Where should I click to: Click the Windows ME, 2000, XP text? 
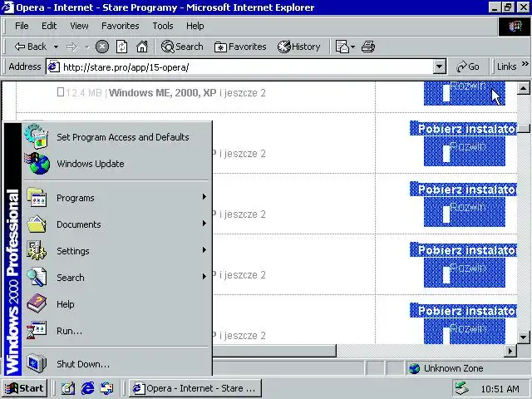coord(162,92)
